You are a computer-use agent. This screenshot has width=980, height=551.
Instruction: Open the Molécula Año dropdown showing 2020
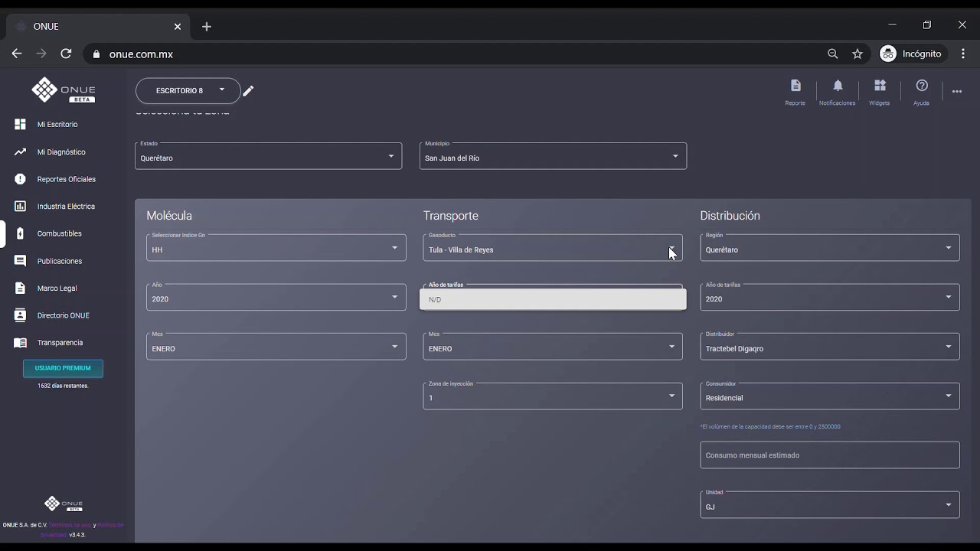[276, 297]
